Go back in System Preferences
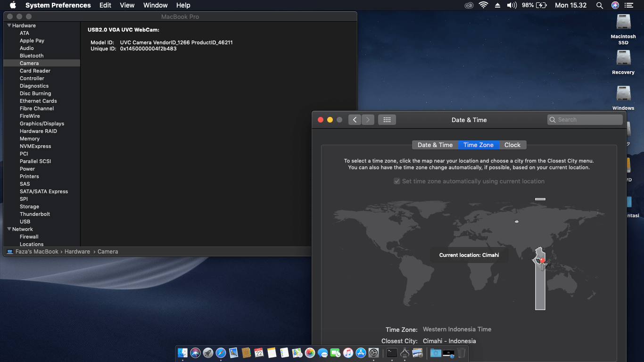 355,120
